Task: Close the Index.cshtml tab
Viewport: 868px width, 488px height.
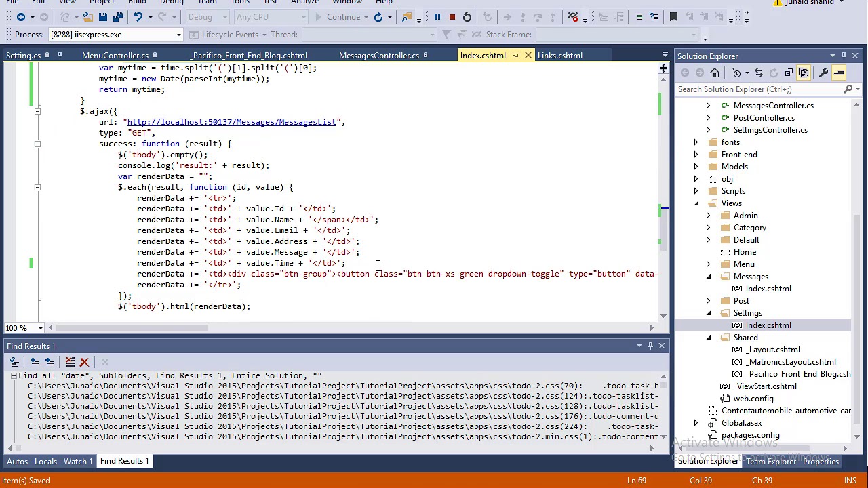Action: point(528,56)
